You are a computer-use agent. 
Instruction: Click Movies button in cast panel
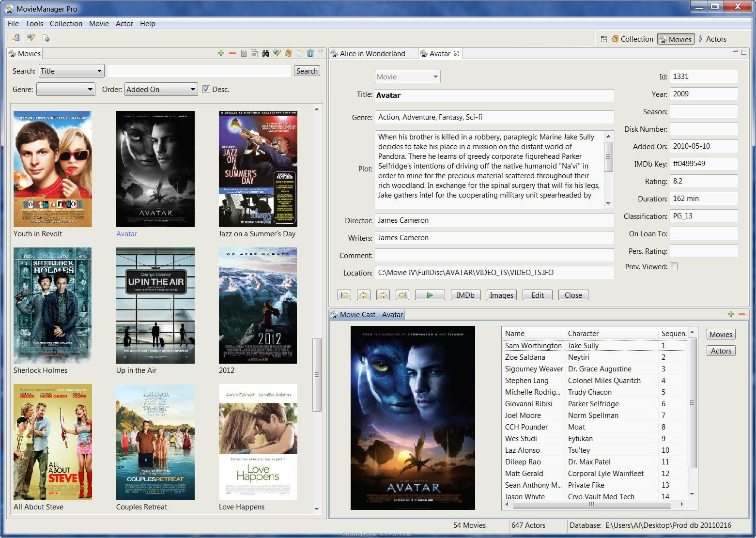coord(721,334)
